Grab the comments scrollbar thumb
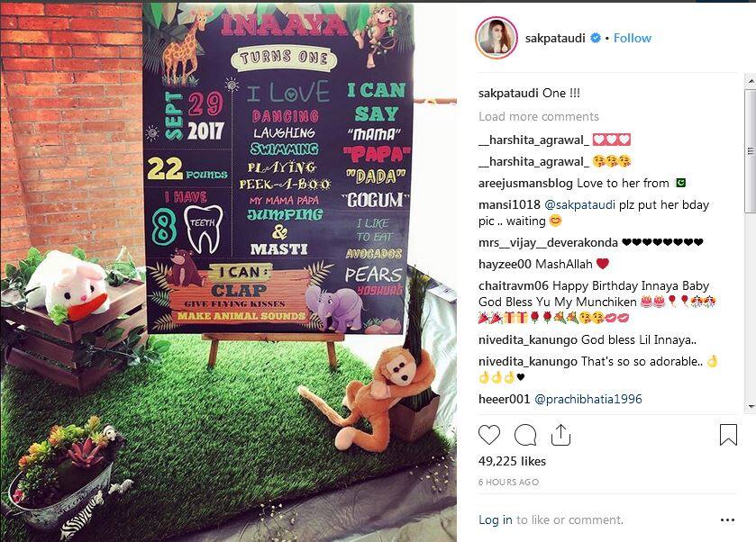The width and height of the screenshot is (756, 542). [751, 150]
